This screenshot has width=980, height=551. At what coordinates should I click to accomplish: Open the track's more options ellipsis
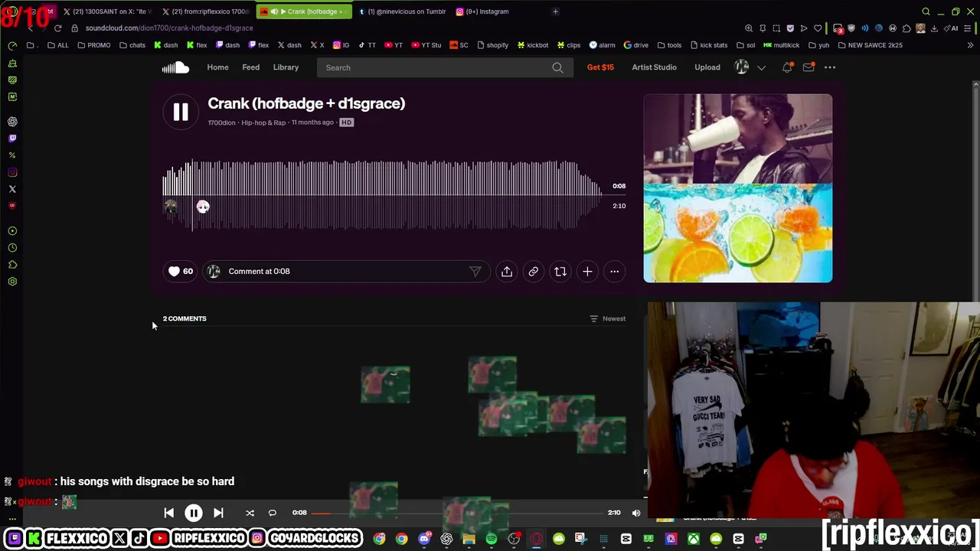point(614,271)
